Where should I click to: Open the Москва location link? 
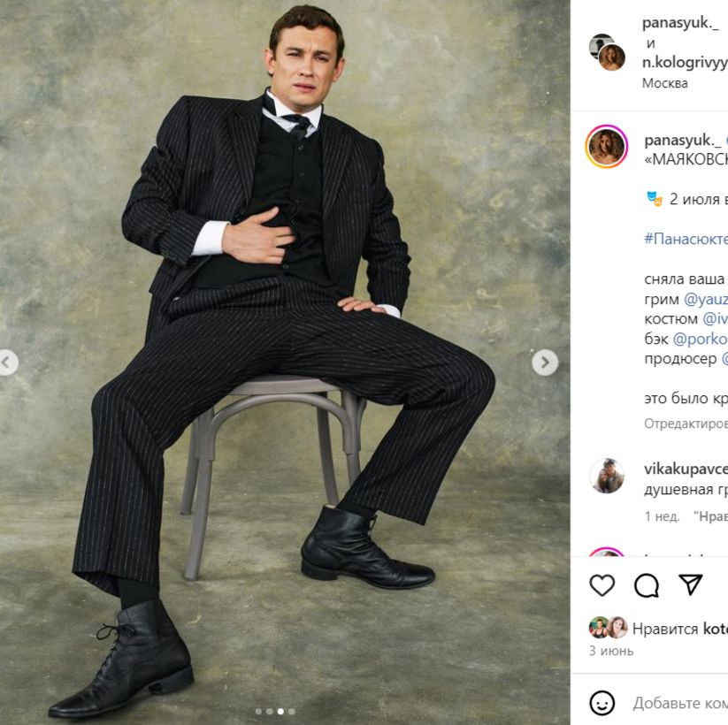point(664,83)
